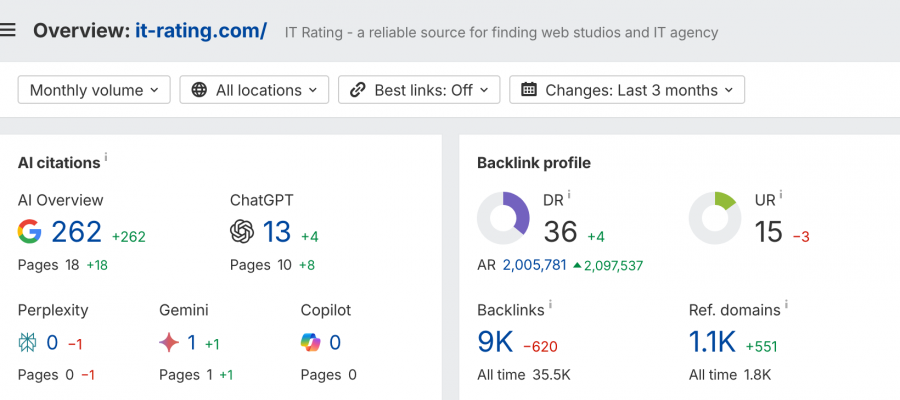Screen dimensions: 900x400
Task: Click the info icon next to DR
Action: pos(569,195)
